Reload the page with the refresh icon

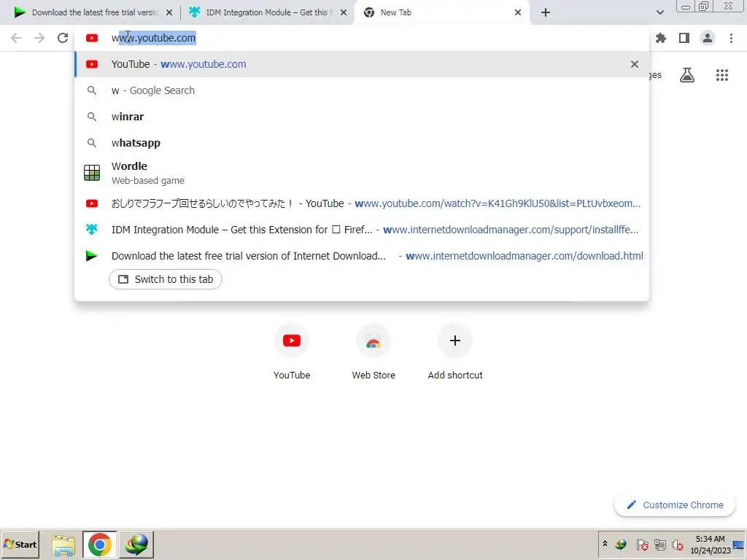(63, 38)
